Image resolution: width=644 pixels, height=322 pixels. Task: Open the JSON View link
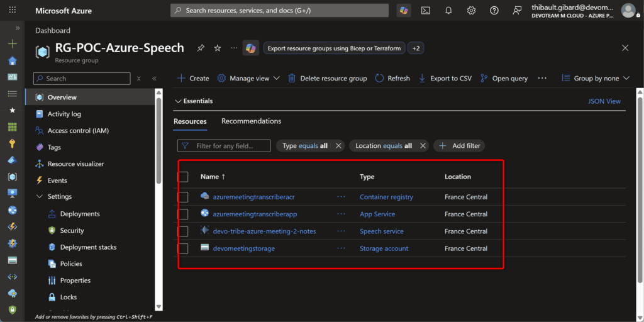pos(604,101)
